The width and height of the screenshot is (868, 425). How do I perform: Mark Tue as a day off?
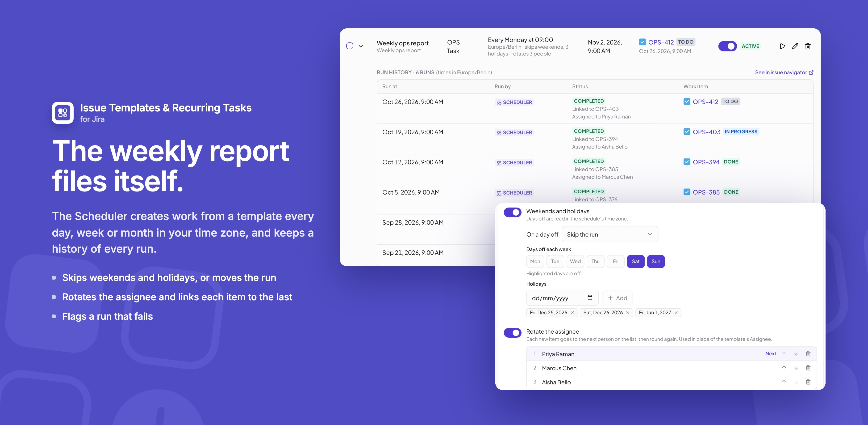(x=555, y=261)
